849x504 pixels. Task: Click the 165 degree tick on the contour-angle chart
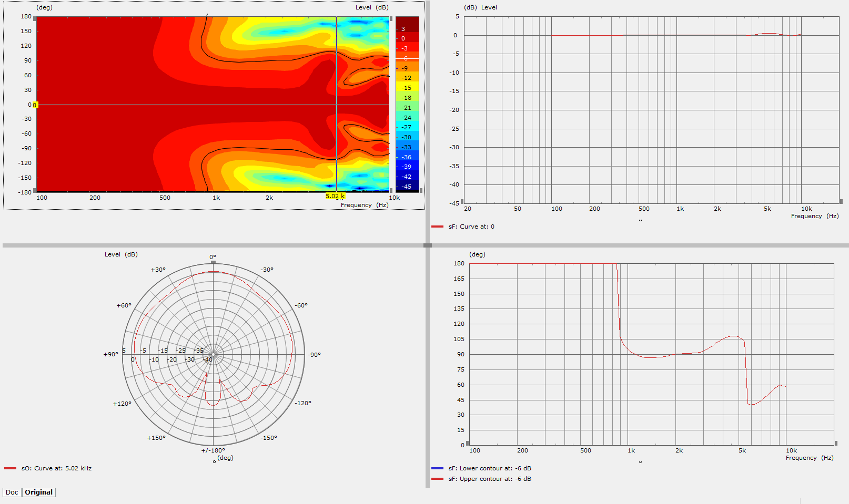pyautogui.click(x=459, y=279)
